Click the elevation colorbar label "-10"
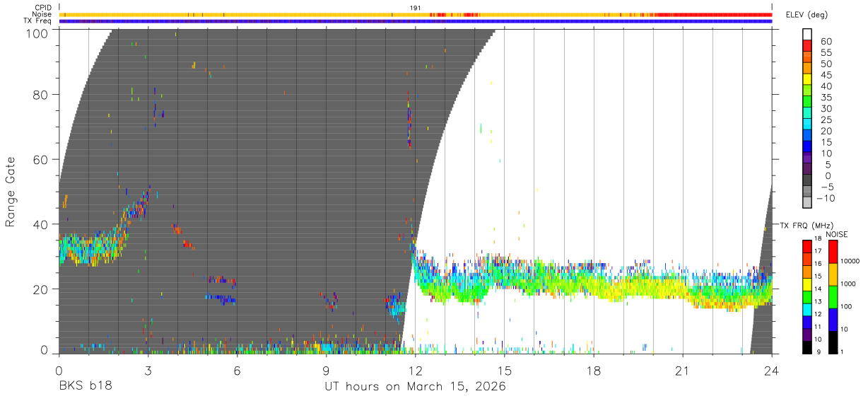 click(x=827, y=198)
